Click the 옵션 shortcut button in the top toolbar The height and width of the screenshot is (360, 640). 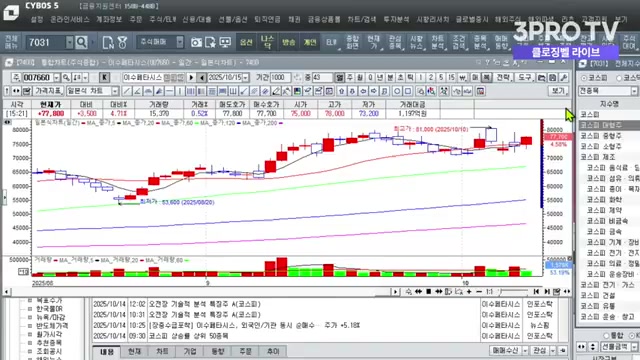[x=246, y=42]
